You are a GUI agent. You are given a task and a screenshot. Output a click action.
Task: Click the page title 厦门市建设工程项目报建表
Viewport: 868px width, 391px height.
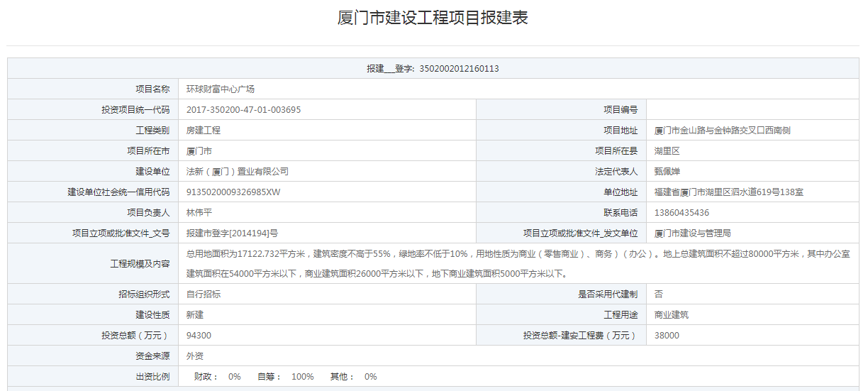[433, 18]
